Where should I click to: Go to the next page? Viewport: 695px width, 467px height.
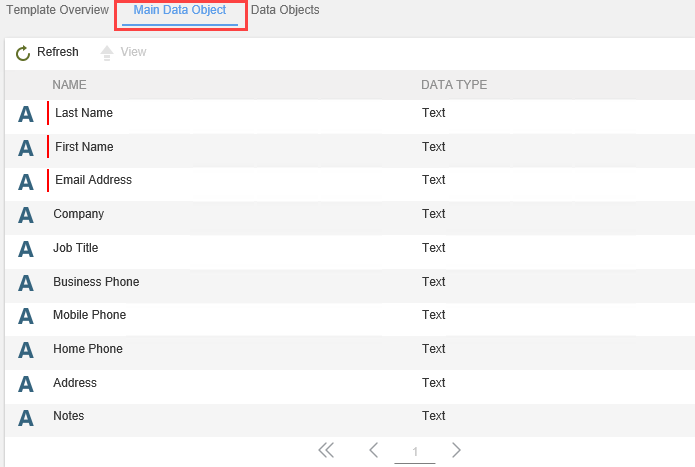456,450
